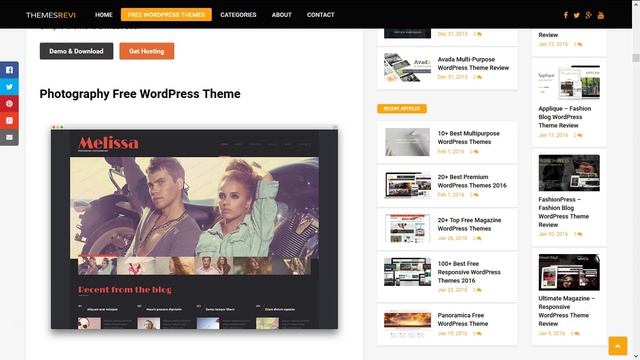Click the Ultimate Magazine review thumbnail
Viewport: 640px width, 360px height.
click(x=569, y=272)
